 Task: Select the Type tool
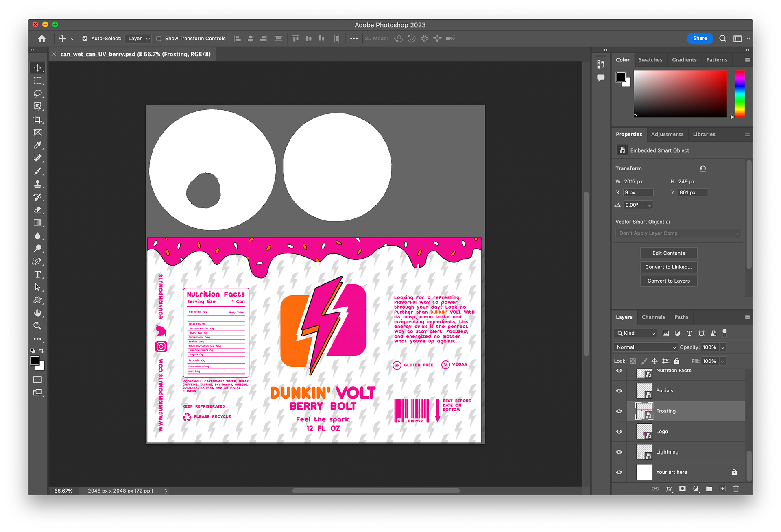37,275
